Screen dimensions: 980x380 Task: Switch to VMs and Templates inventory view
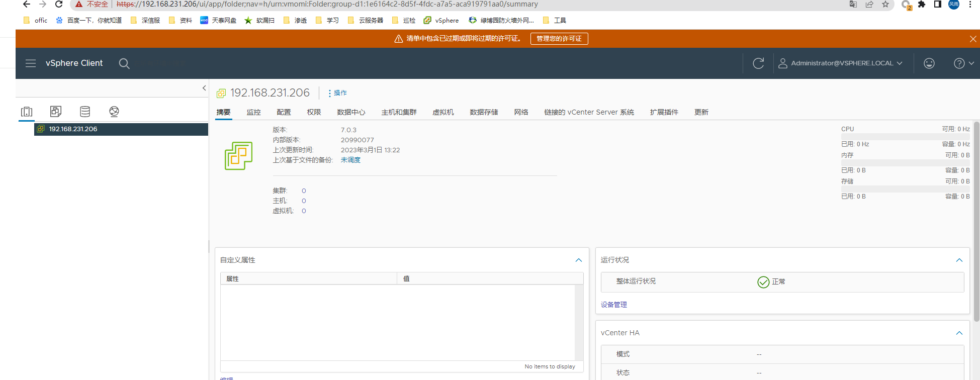click(x=56, y=112)
